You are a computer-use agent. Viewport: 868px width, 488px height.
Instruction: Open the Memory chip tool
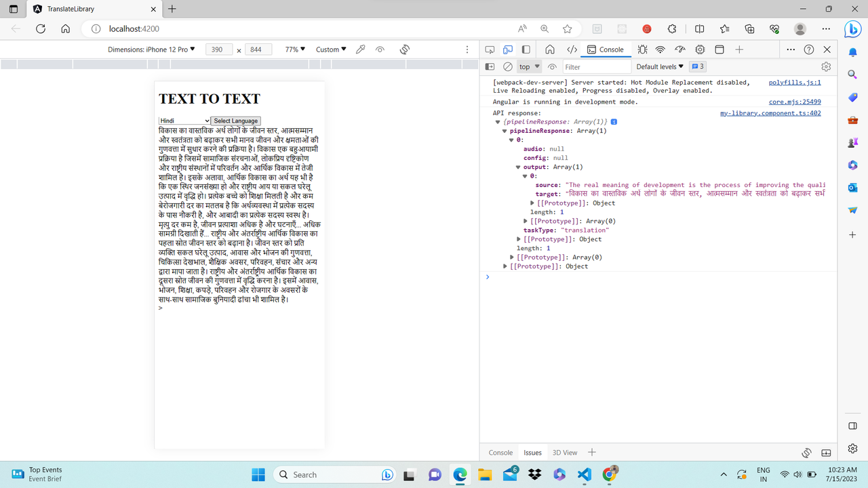tap(700, 49)
